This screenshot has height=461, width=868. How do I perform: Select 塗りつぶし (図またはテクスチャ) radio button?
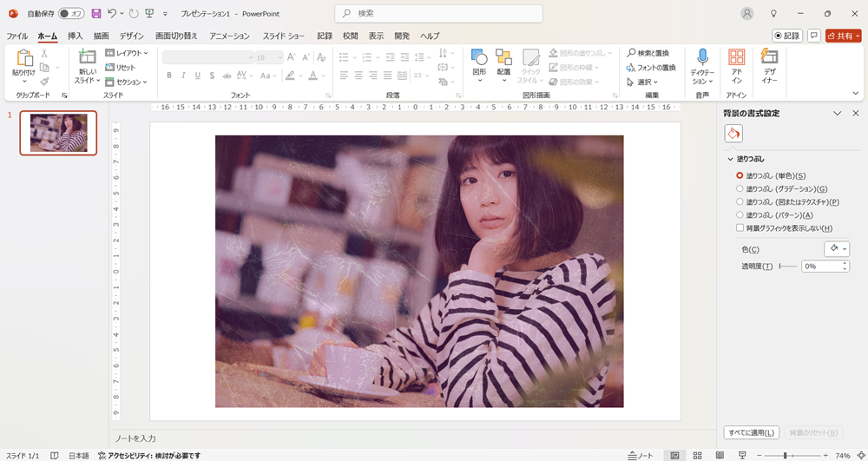point(740,202)
